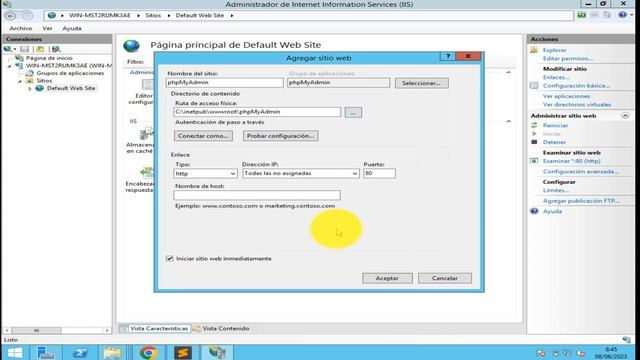
Task: Open the help icon in top toolbar
Action: tap(622, 15)
